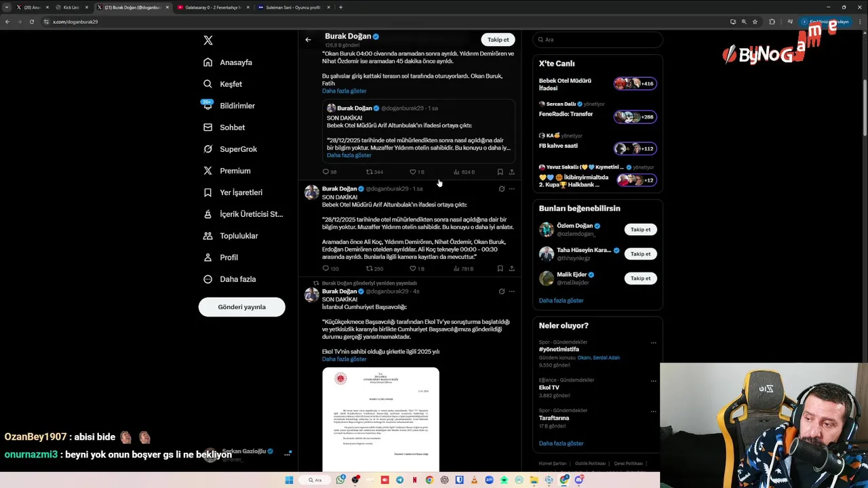View stats of the 824 B views post
Screen dimensions: 868x488
(x=464, y=172)
